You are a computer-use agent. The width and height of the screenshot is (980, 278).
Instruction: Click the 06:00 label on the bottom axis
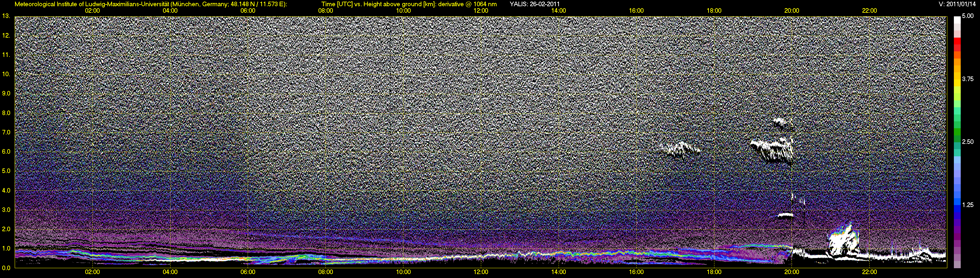pyautogui.click(x=248, y=272)
